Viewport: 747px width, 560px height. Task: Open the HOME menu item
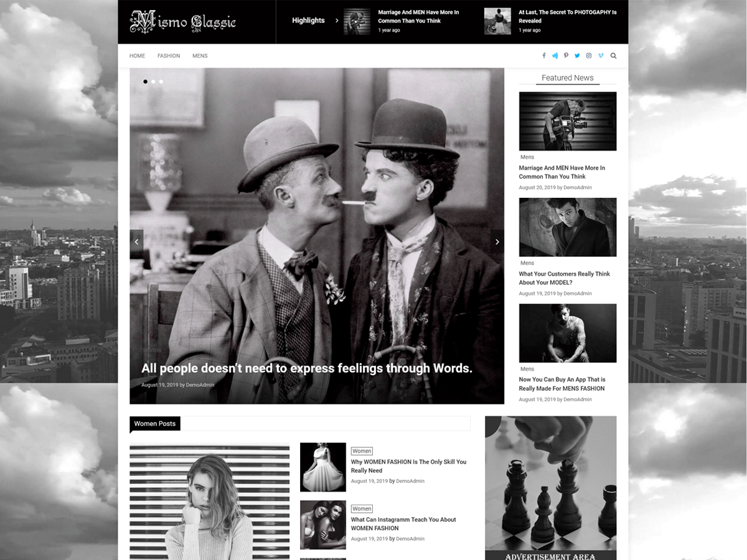pyautogui.click(x=137, y=56)
